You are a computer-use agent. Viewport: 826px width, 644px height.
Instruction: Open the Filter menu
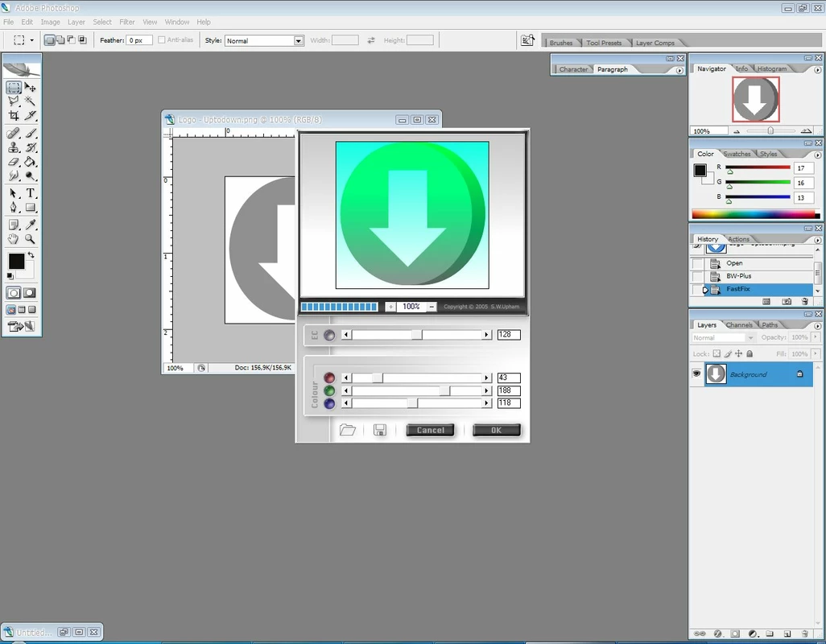tap(127, 22)
